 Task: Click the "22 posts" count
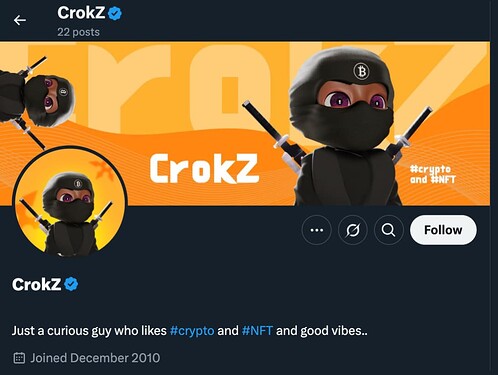pos(78,32)
